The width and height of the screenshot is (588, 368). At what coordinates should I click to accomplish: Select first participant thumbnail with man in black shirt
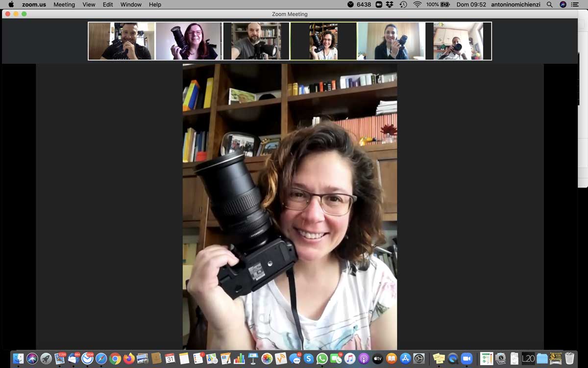pyautogui.click(x=122, y=41)
